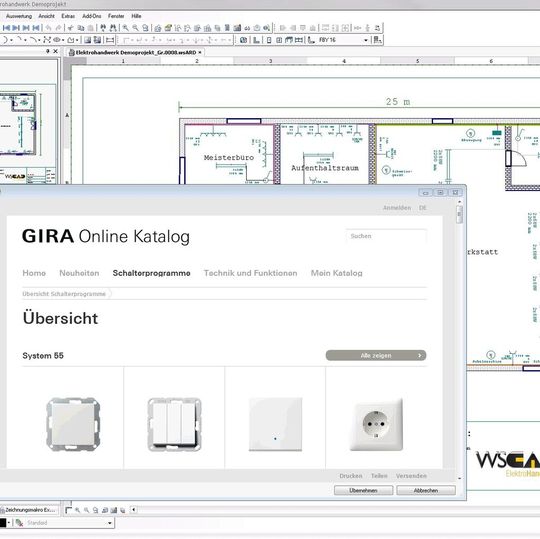Click the zoom in magnifier icon

(126, 28)
